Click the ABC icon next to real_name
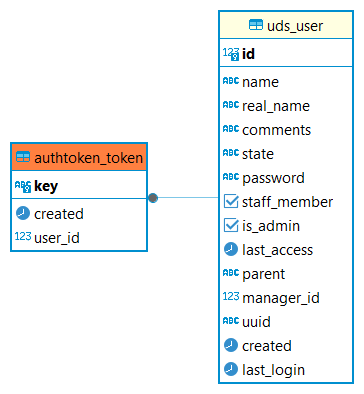 (x=231, y=105)
